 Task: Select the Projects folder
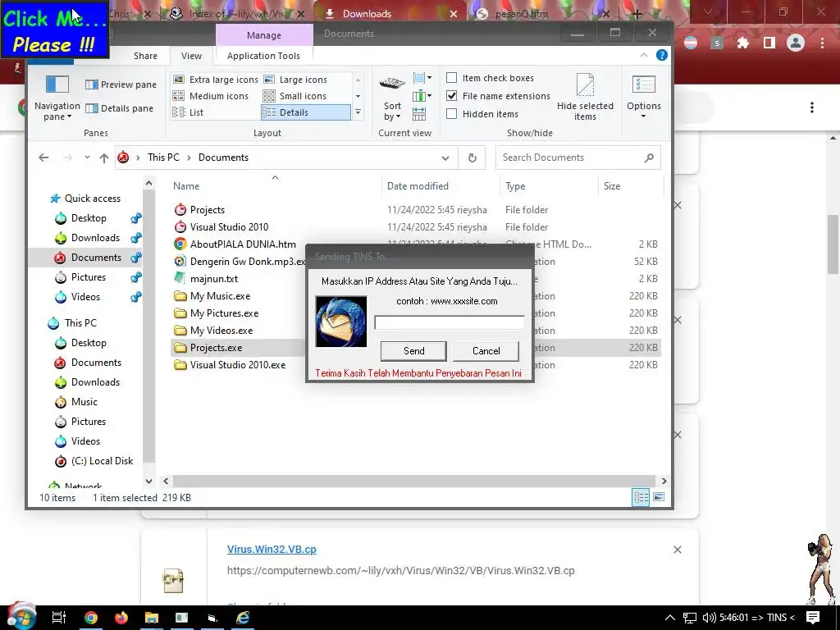tap(207, 210)
